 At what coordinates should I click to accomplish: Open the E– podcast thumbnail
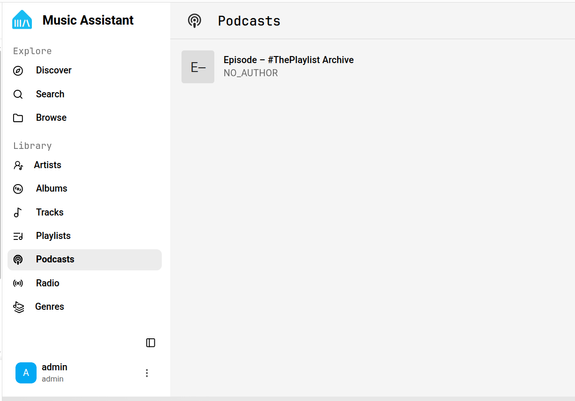point(198,67)
